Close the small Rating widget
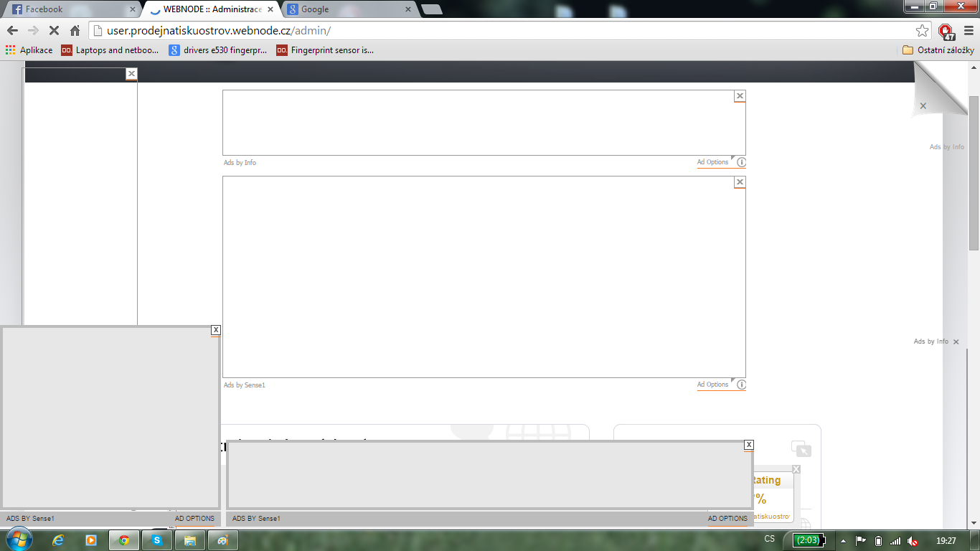This screenshot has width=980, height=551. [796, 469]
